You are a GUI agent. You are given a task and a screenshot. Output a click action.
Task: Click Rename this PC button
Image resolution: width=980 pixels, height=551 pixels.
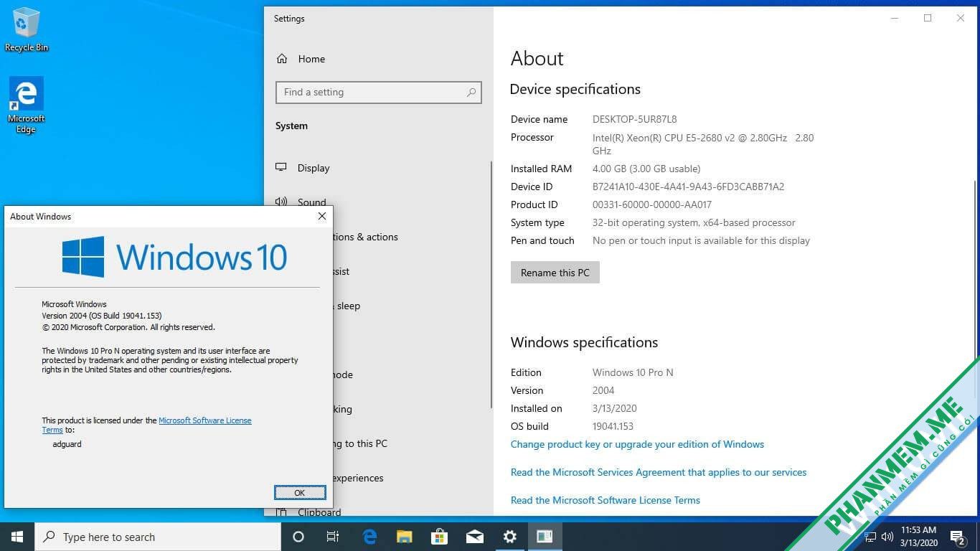click(x=555, y=273)
